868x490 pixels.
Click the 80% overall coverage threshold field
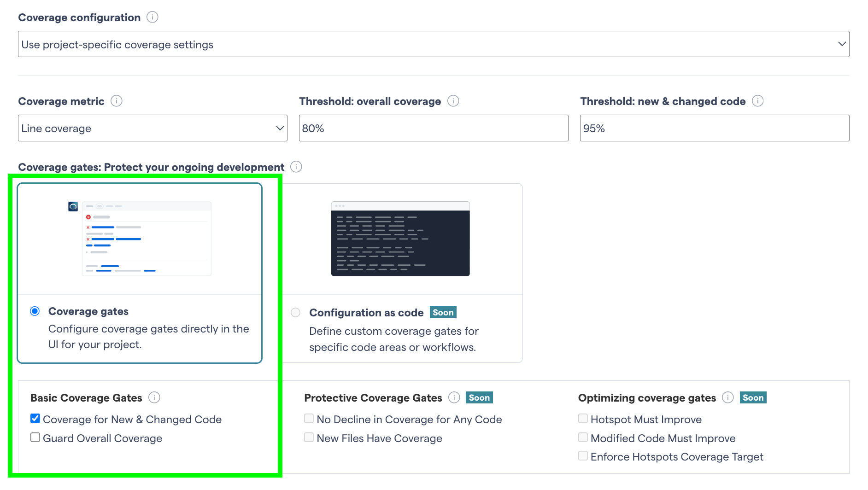pyautogui.click(x=434, y=128)
